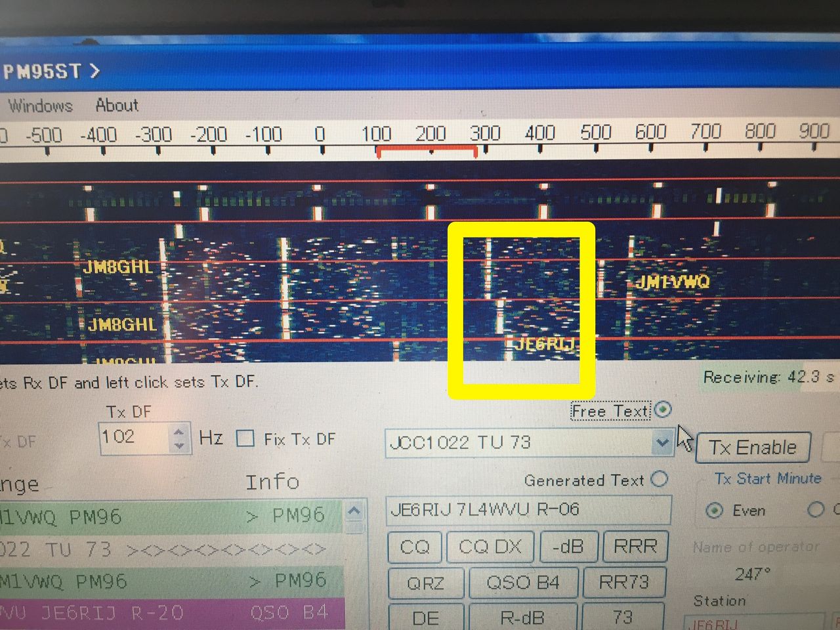Click the DE message button
The image size is (840, 630).
425,618
